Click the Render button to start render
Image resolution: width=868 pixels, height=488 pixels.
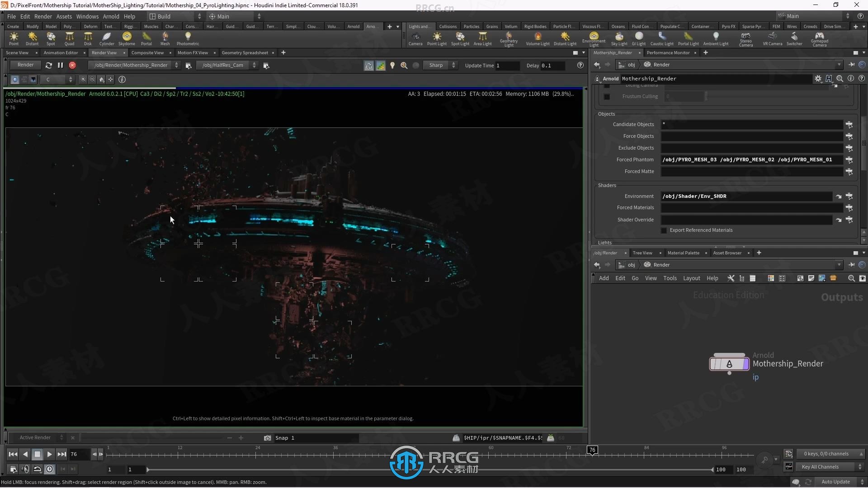tap(25, 64)
